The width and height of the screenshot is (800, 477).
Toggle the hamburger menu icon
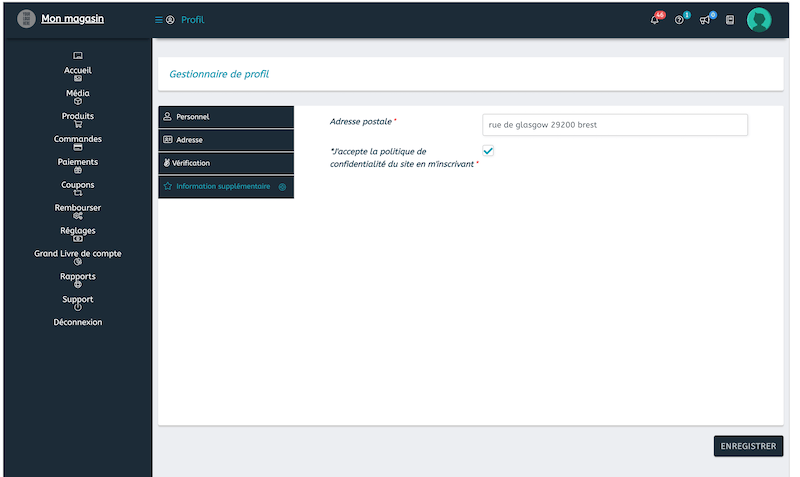pos(159,20)
